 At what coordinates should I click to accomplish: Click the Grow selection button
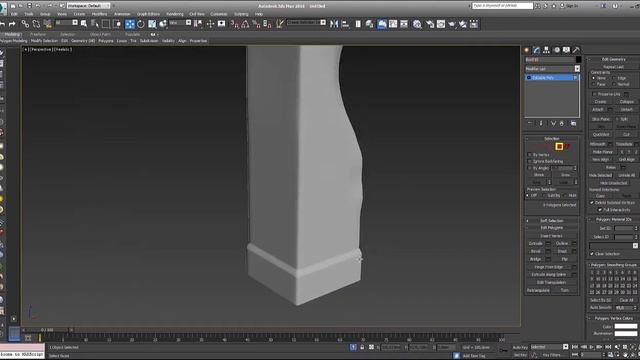566,175
